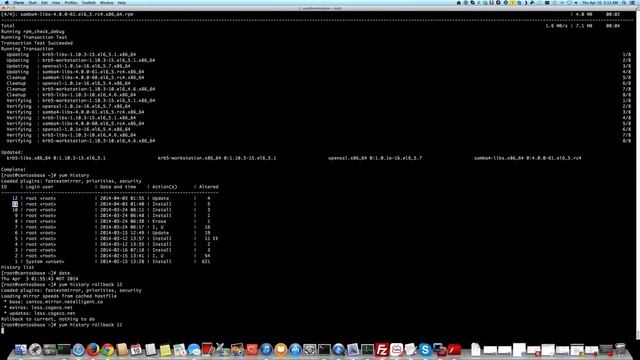Image resolution: width=640 pixels, height=360 pixels.
Task: Open System Preferences gear in dock
Action: coord(309,350)
